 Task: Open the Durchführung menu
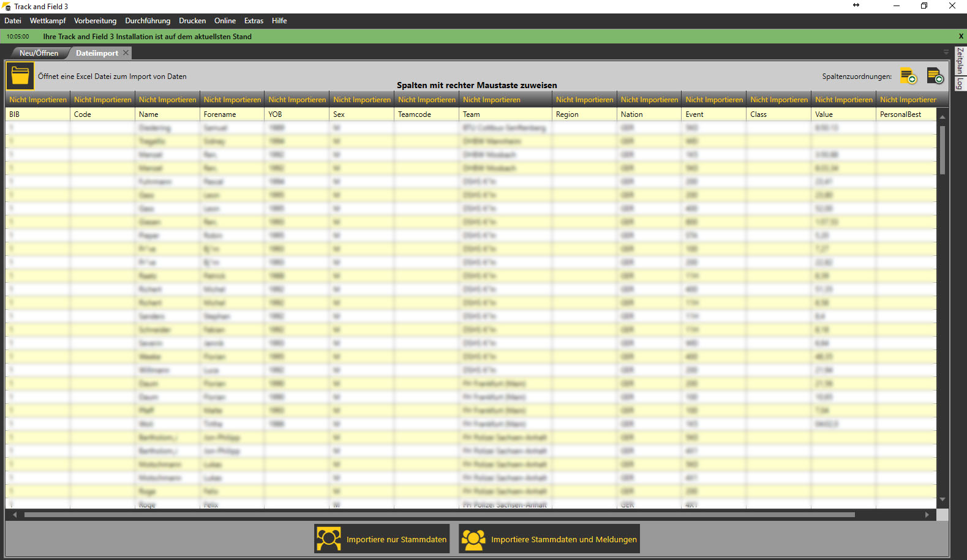pyautogui.click(x=148, y=21)
